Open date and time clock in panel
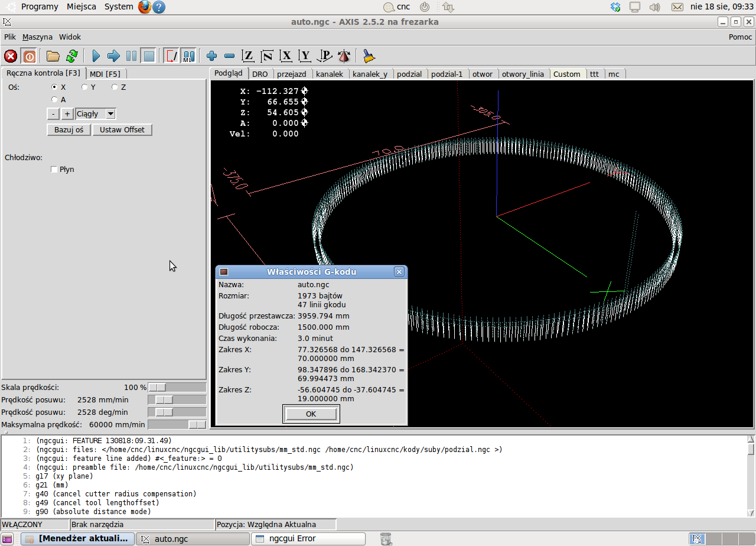 (x=721, y=7)
